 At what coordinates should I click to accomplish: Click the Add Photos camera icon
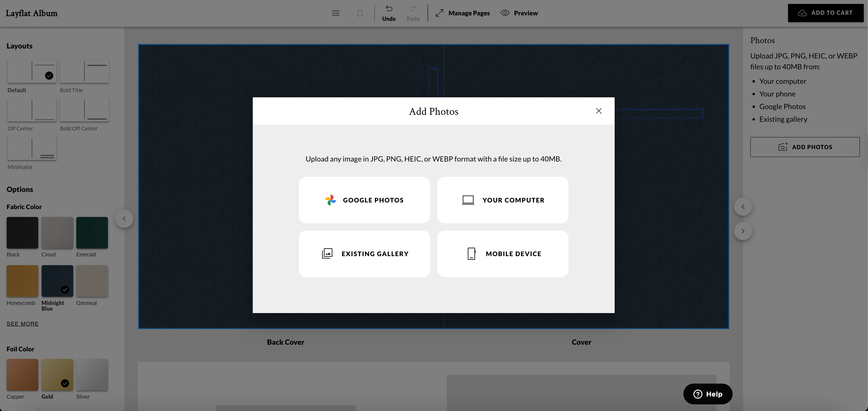pos(782,147)
